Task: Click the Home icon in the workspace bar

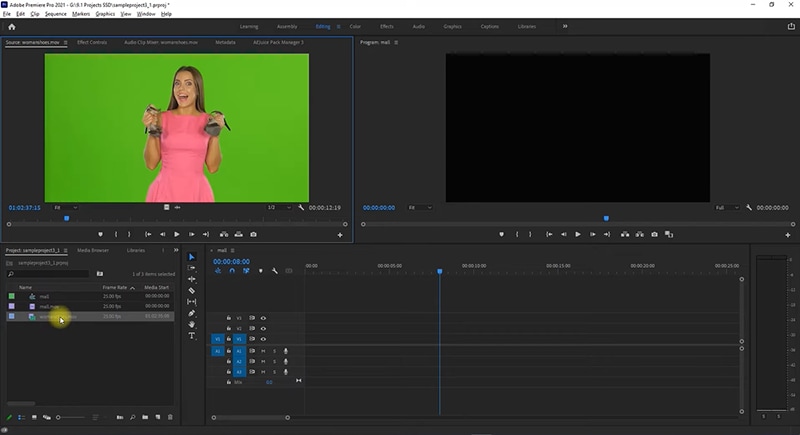Action: coord(11,27)
